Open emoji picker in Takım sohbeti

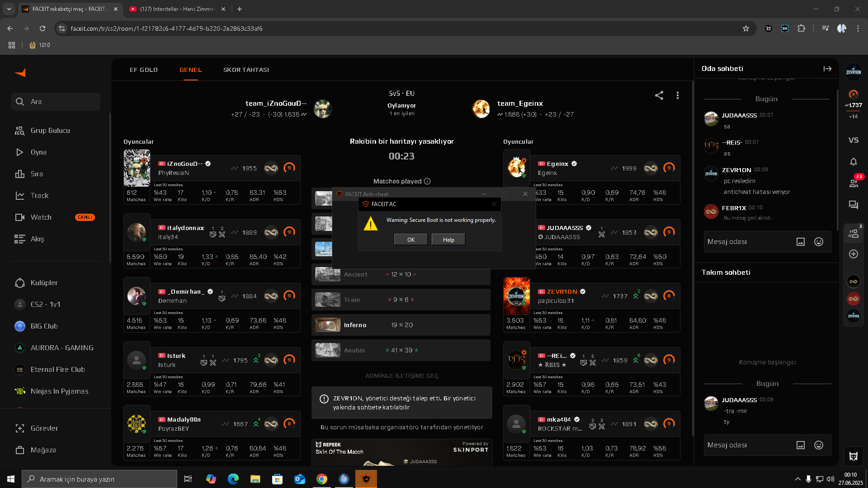(x=819, y=445)
